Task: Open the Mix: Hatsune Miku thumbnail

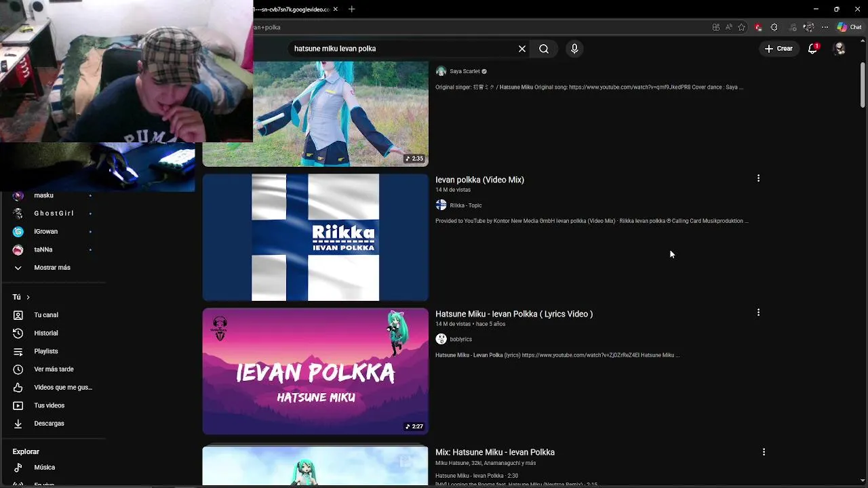Action: (315, 466)
